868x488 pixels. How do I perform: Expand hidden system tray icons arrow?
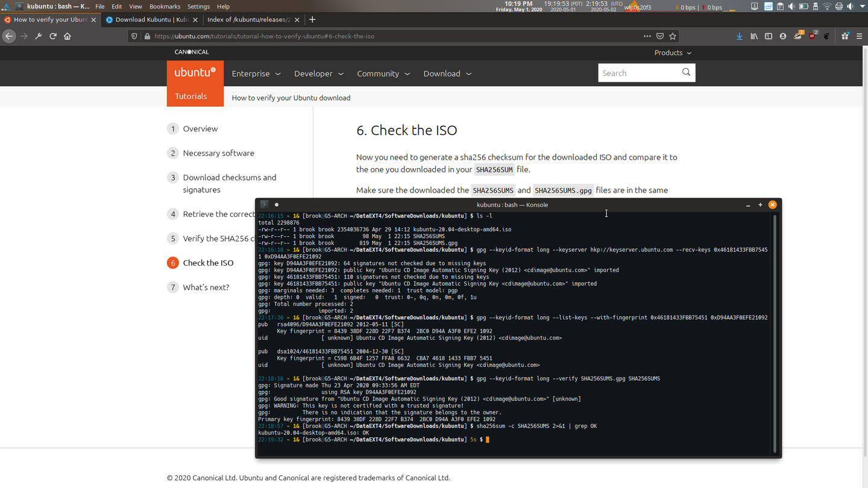click(x=863, y=7)
